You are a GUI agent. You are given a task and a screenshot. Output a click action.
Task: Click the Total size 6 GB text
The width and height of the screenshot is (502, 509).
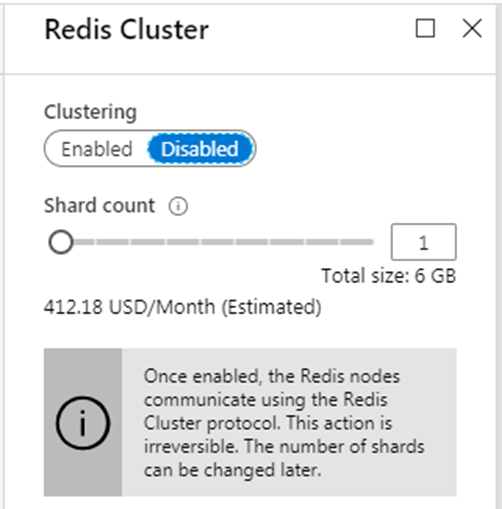(x=388, y=276)
